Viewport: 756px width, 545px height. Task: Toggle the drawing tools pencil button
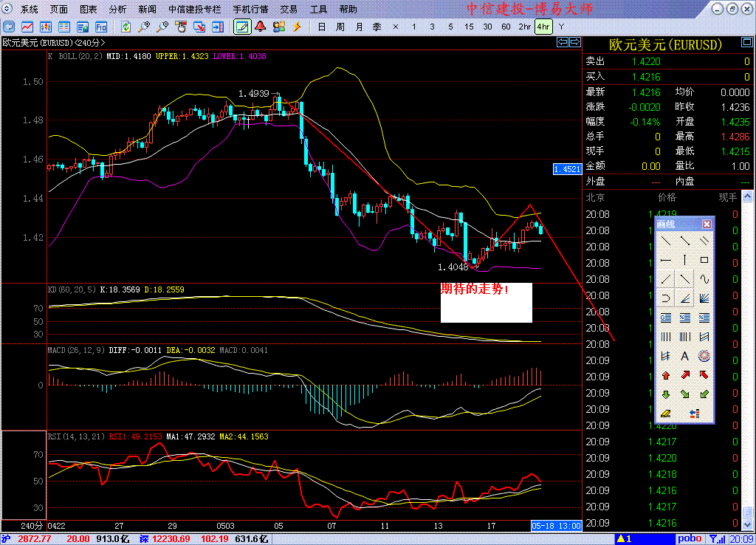[x=242, y=27]
